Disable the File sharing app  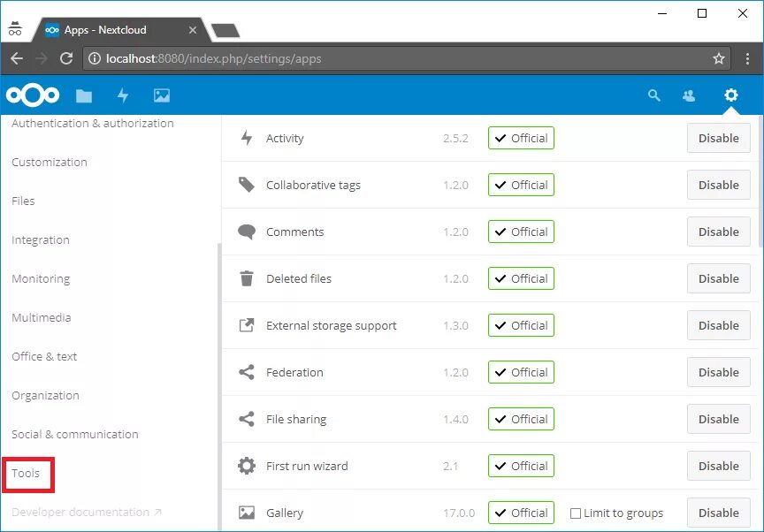click(x=719, y=419)
